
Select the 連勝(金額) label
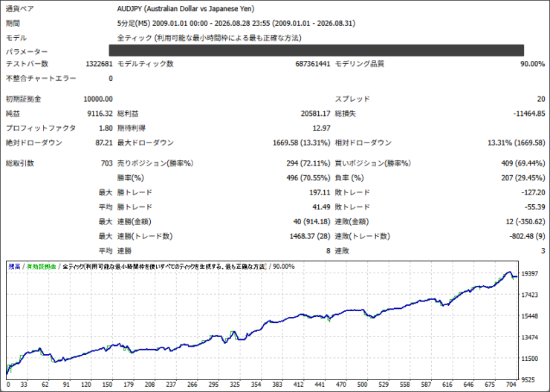[x=135, y=222]
